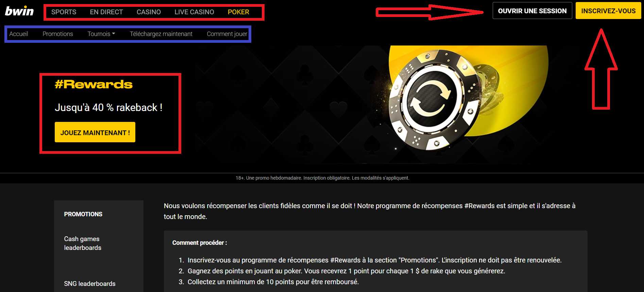
Task: Select Cash games leaderboards in sidebar
Action: (83, 243)
